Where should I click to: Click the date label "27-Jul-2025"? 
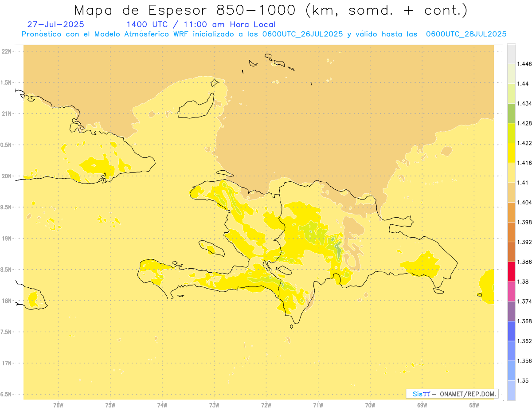[x=55, y=24]
